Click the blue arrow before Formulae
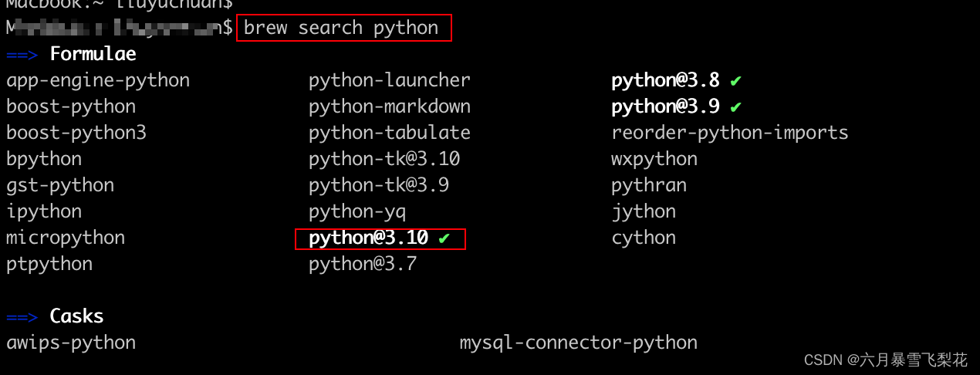 [22, 54]
